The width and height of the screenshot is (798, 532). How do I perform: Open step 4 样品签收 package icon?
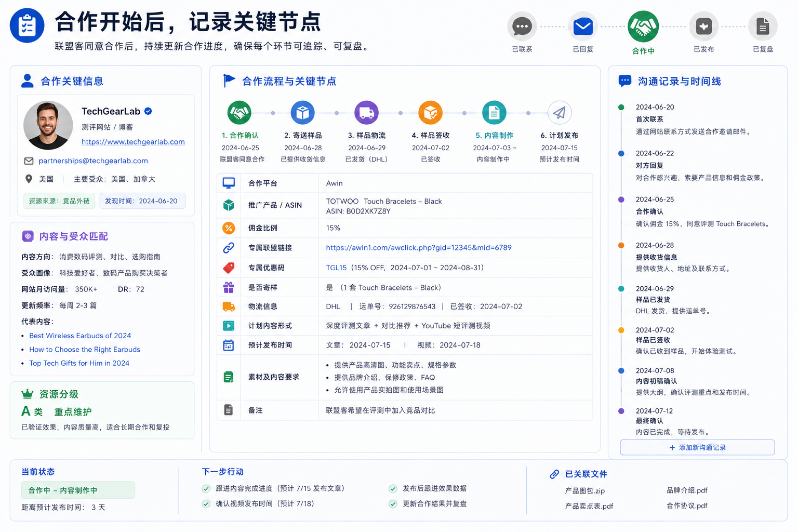pos(430,113)
